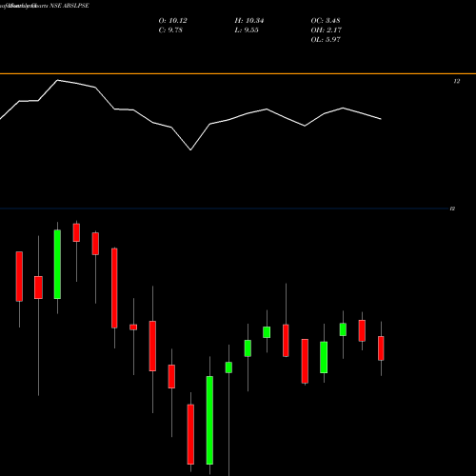Select the high value H: 10.34

pyautogui.click(x=249, y=21)
